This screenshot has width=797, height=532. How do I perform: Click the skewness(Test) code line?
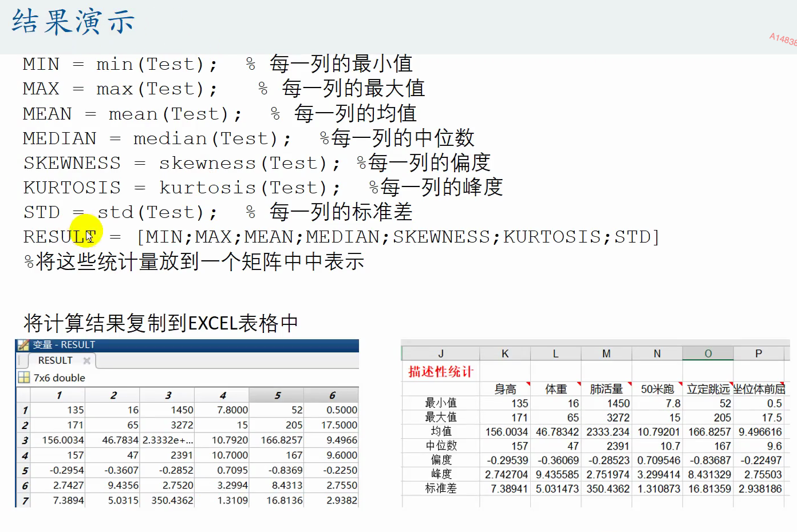[x=257, y=163]
